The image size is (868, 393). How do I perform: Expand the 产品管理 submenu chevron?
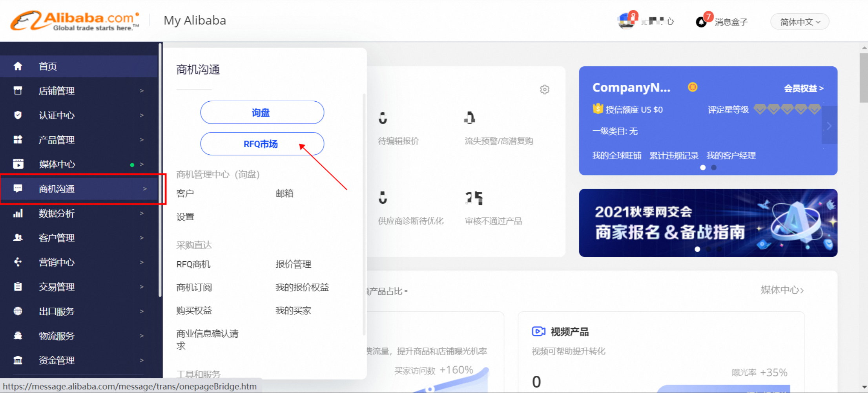pyautogui.click(x=142, y=139)
